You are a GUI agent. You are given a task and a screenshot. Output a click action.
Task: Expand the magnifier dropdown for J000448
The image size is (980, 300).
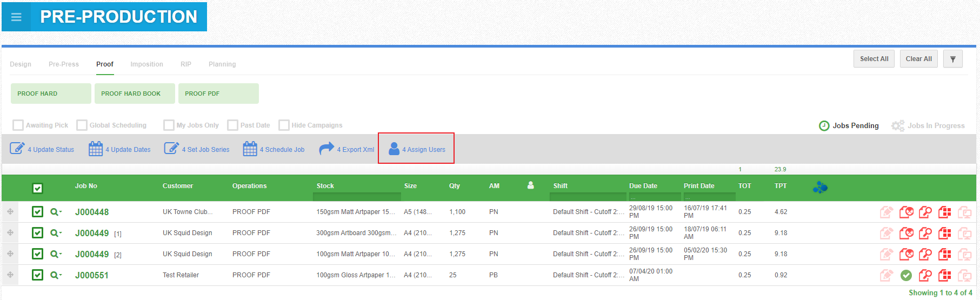56,212
